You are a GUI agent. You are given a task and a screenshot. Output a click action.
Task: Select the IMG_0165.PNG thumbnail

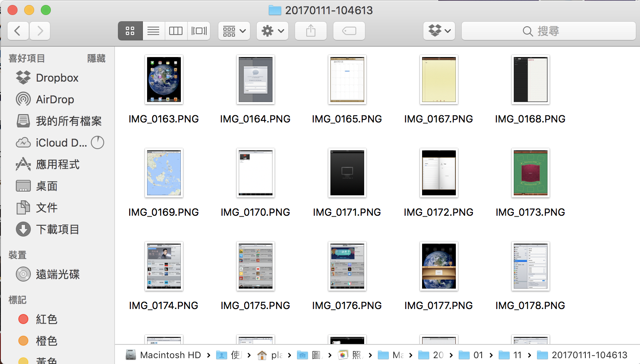pyautogui.click(x=347, y=80)
